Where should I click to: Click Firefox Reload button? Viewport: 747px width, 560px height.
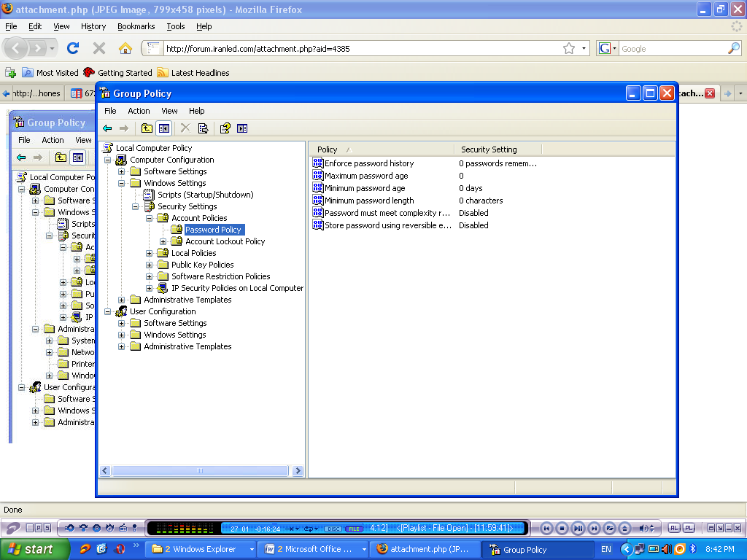click(73, 48)
